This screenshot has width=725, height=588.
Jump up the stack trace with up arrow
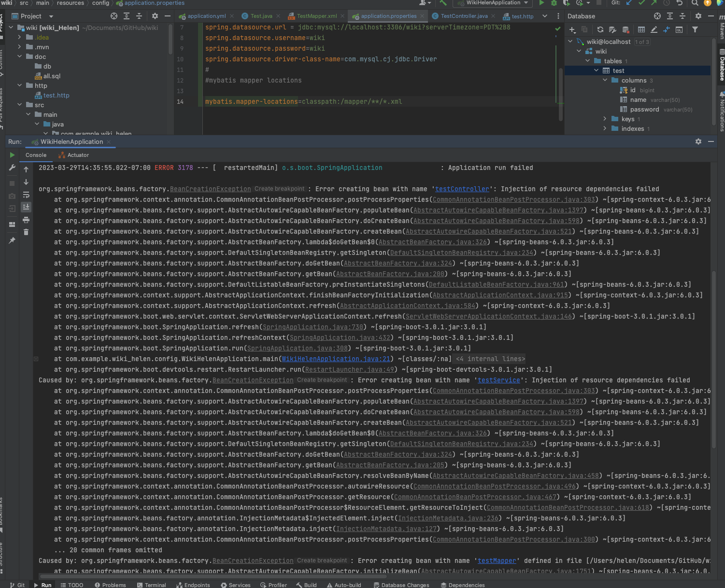(x=26, y=169)
